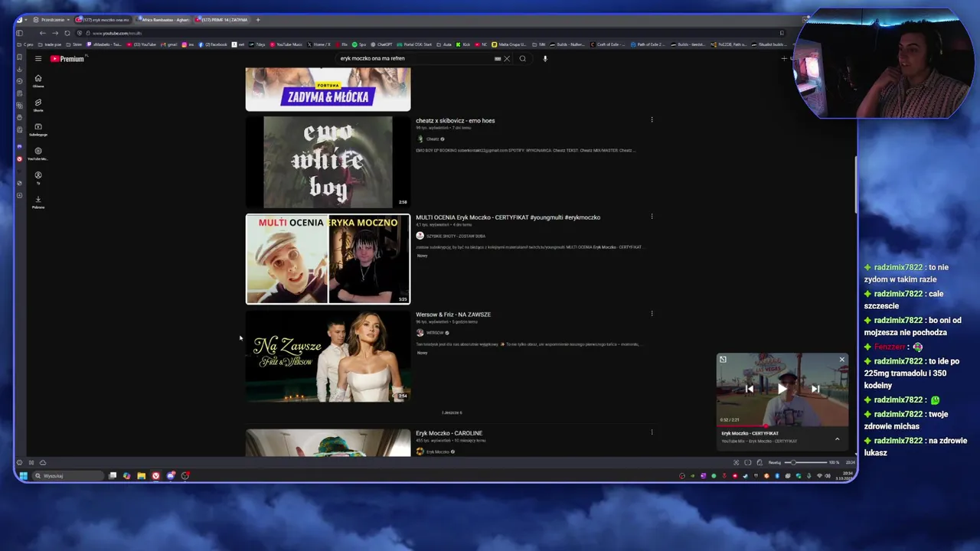980x551 pixels.
Task: Go to YouTube Premium home logo
Action: click(67, 59)
